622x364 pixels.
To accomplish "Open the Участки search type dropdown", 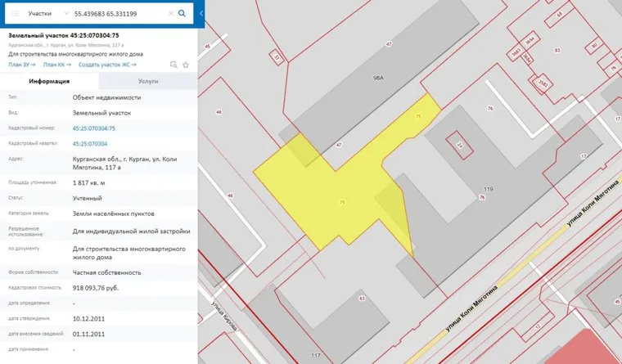I will [x=43, y=14].
